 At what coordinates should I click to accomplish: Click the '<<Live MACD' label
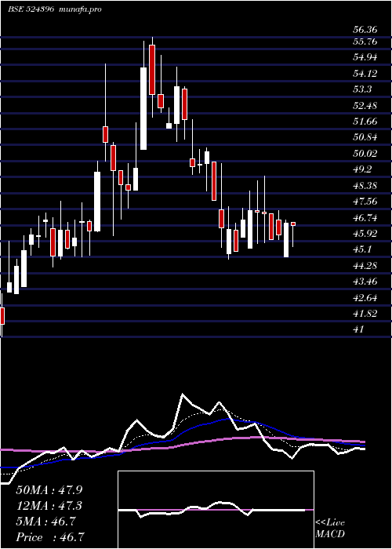click(x=330, y=528)
